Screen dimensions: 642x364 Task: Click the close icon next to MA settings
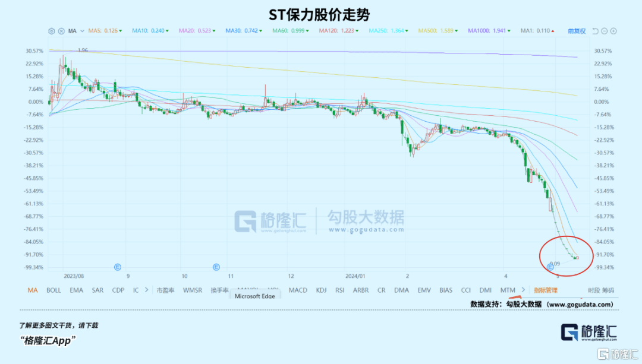pos(61,31)
